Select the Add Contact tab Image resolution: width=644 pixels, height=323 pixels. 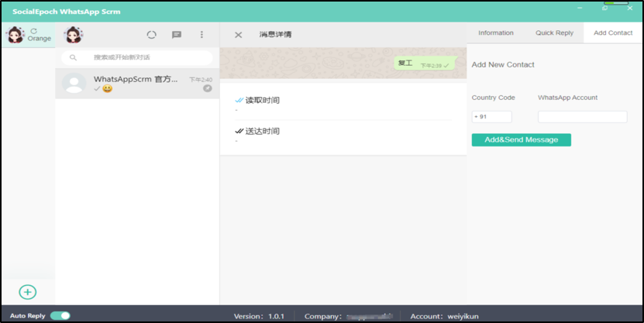(x=613, y=33)
